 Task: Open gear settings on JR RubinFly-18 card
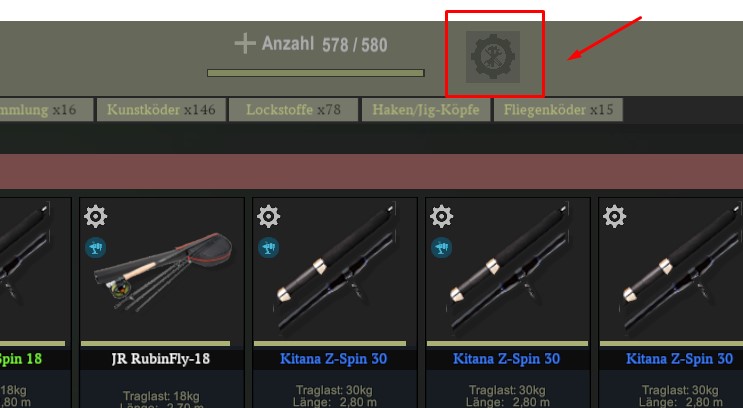click(95, 217)
